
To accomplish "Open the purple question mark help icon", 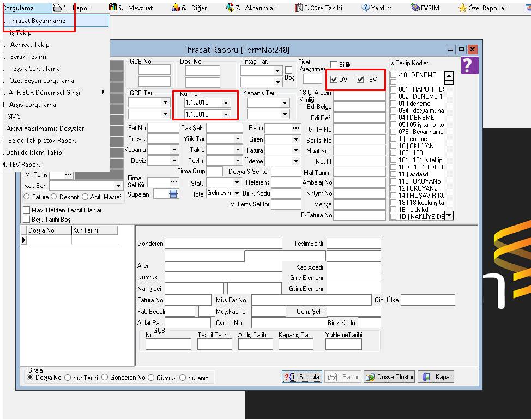I will coord(469,65).
